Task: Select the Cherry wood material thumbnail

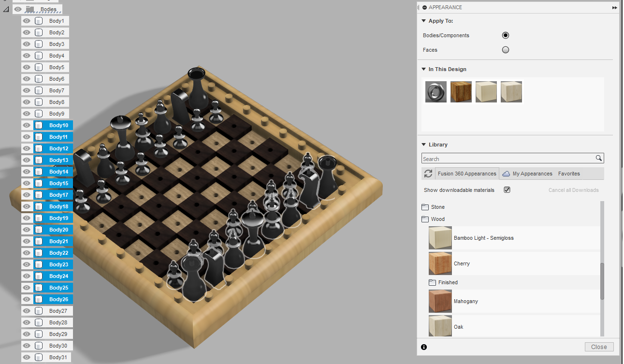Action: tap(440, 263)
